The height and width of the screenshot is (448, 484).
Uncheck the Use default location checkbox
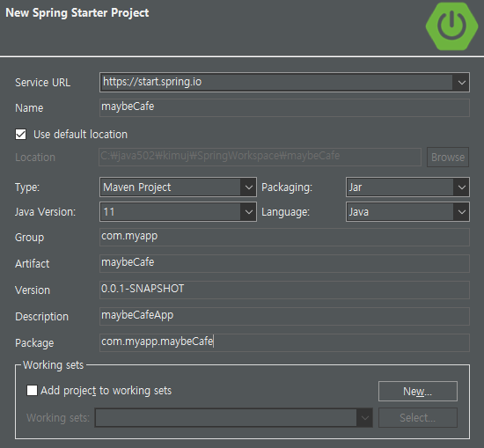pos(21,135)
